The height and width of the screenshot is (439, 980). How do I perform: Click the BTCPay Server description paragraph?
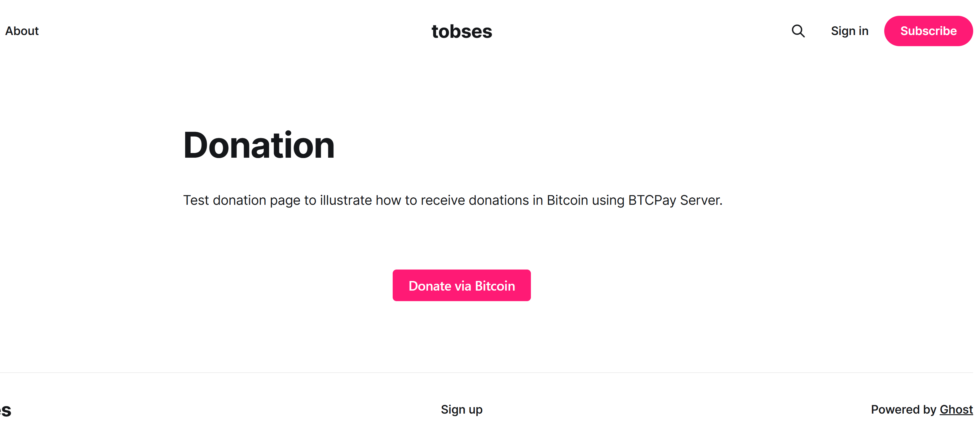[x=453, y=200]
